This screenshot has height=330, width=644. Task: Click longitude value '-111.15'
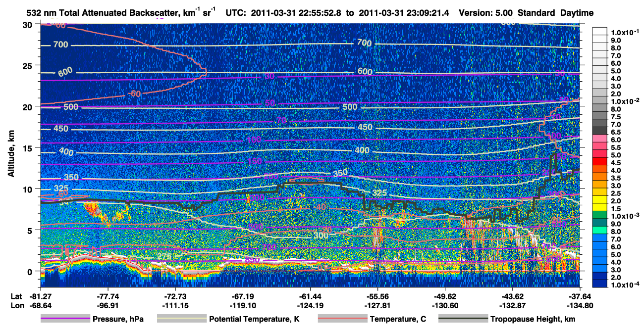175,305
